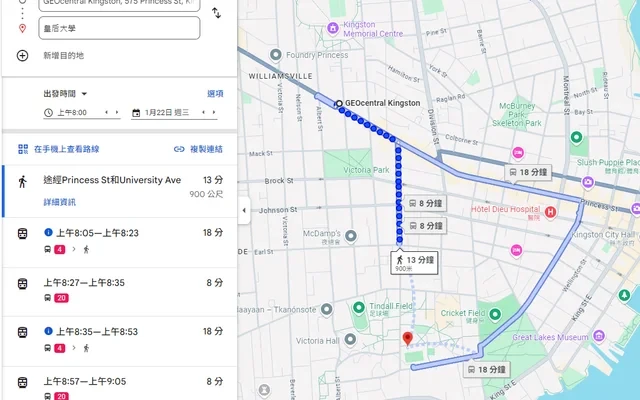Click the 上午8:00 time field

coord(72,113)
